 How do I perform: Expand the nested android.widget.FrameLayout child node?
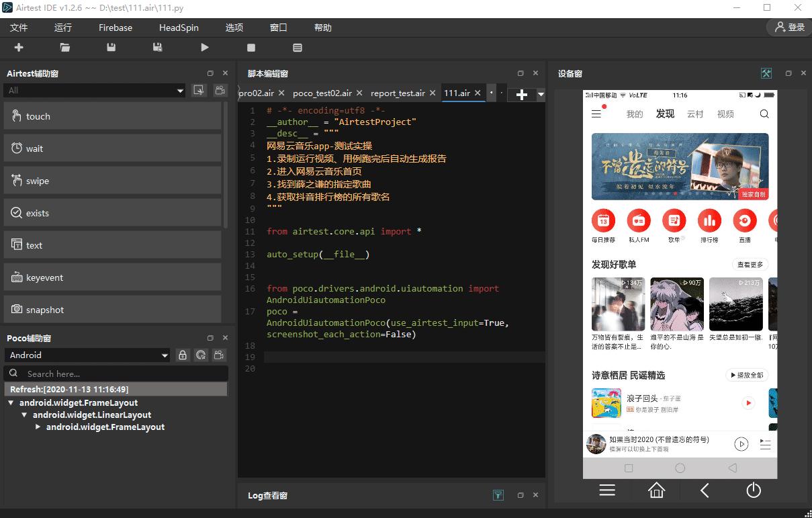[x=38, y=427]
